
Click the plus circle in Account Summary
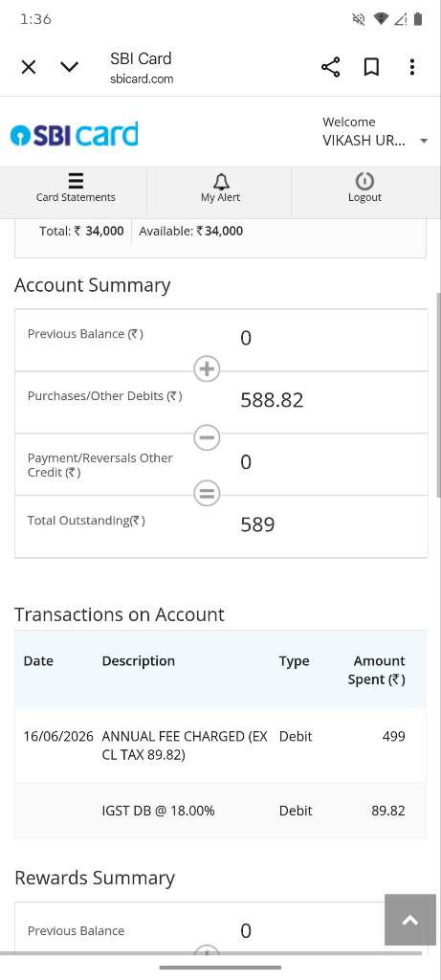pyautogui.click(x=207, y=369)
